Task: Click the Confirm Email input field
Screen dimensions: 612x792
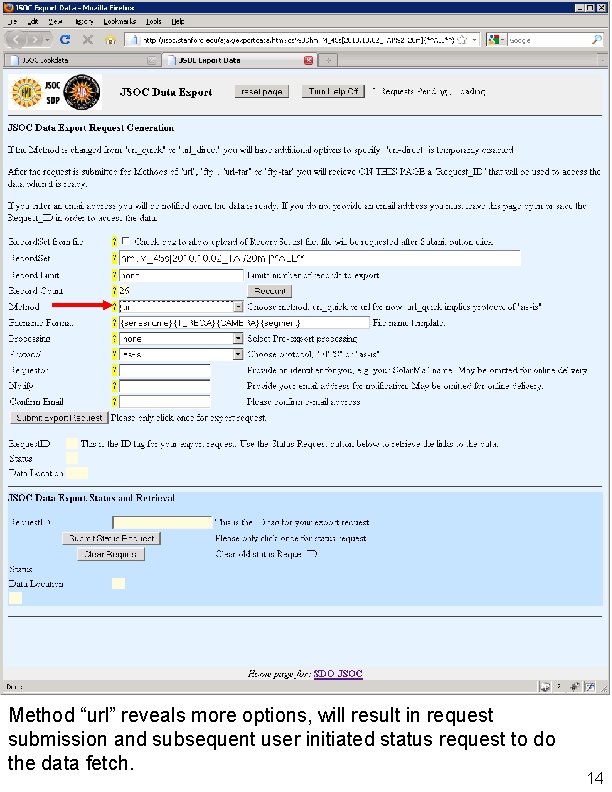Action: (165, 402)
